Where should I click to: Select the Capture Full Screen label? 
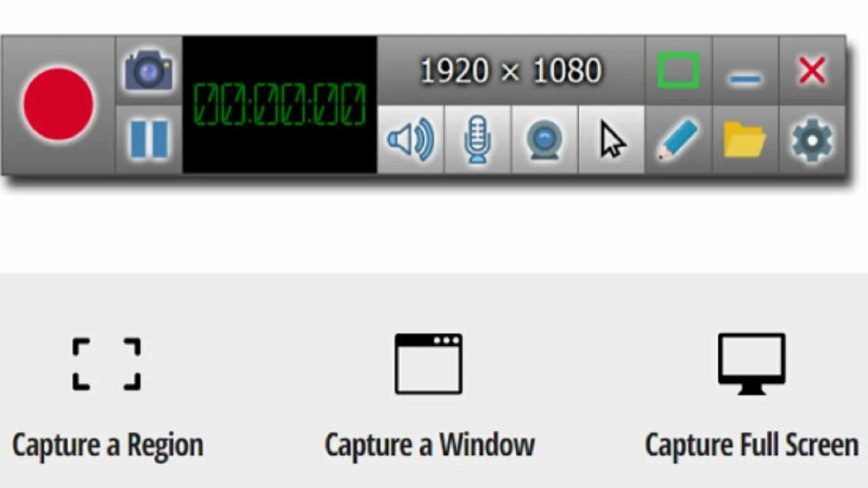tap(751, 445)
